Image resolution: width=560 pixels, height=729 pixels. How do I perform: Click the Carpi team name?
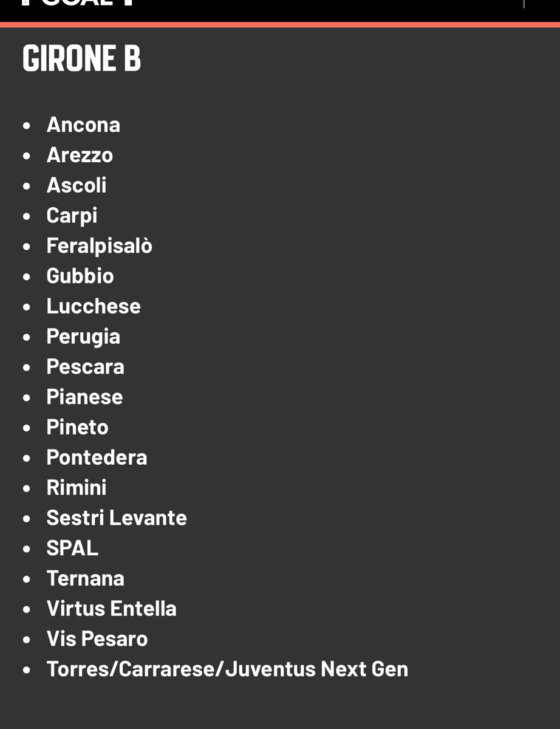72,216
